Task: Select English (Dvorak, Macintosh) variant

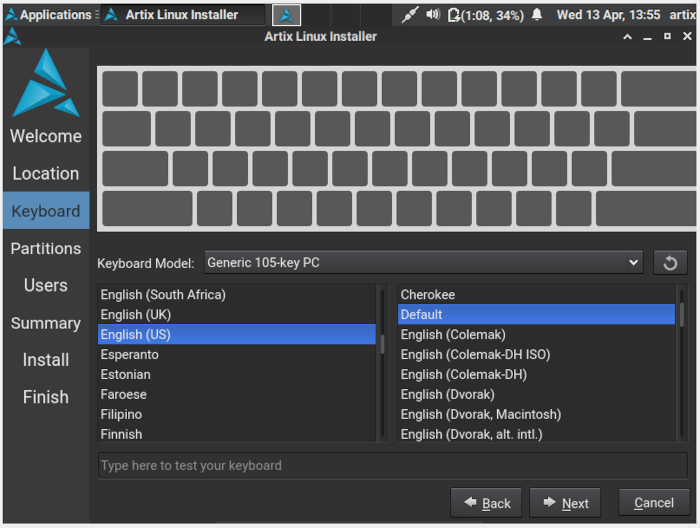Action: pyautogui.click(x=536, y=415)
